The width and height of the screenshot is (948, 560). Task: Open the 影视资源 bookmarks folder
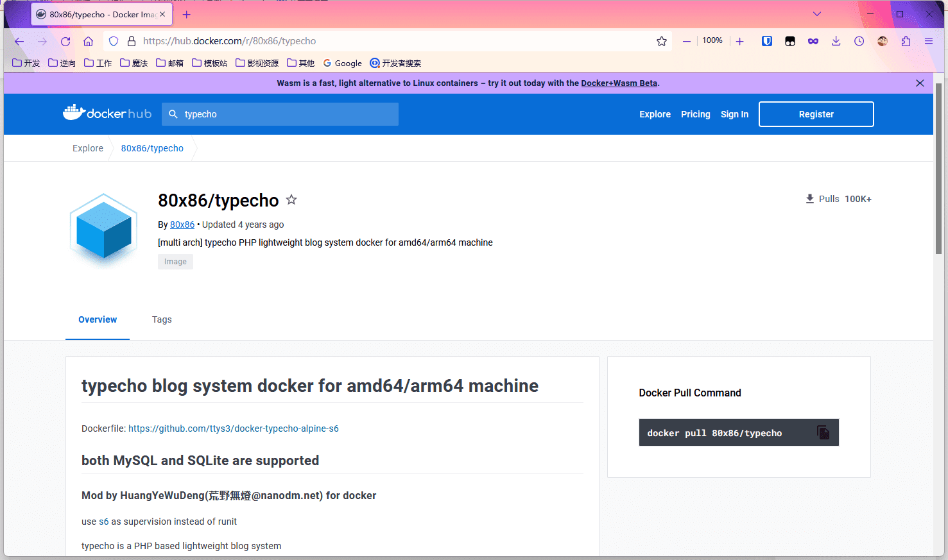coord(257,63)
